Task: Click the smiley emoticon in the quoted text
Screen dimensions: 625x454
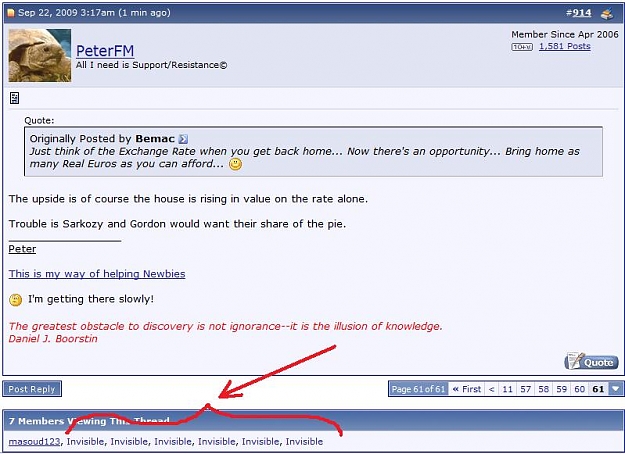Action: pos(235,164)
